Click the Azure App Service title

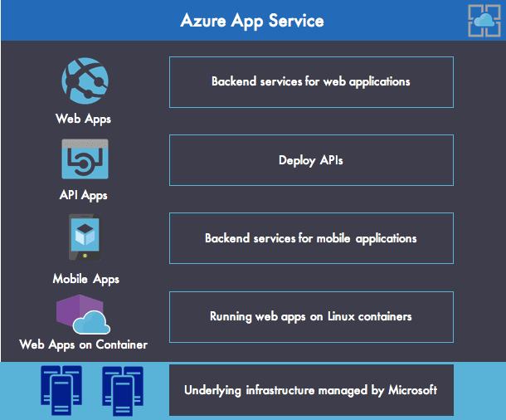pos(252,20)
